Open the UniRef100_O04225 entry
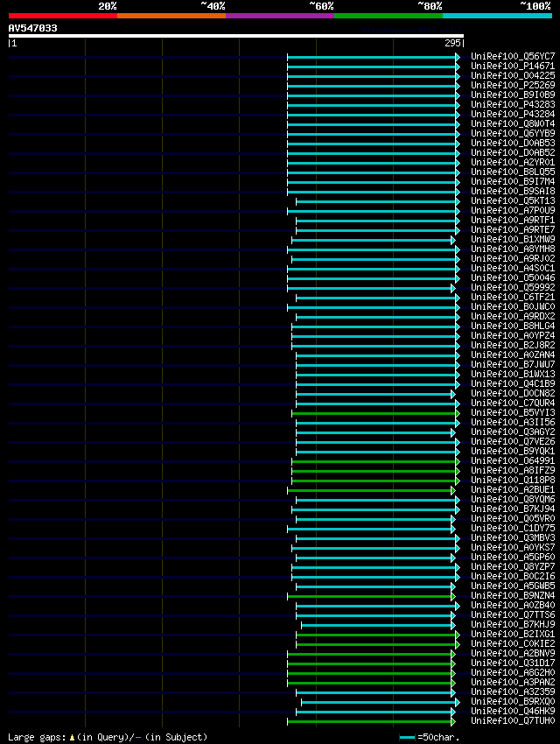 pyautogui.click(x=513, y=75)
